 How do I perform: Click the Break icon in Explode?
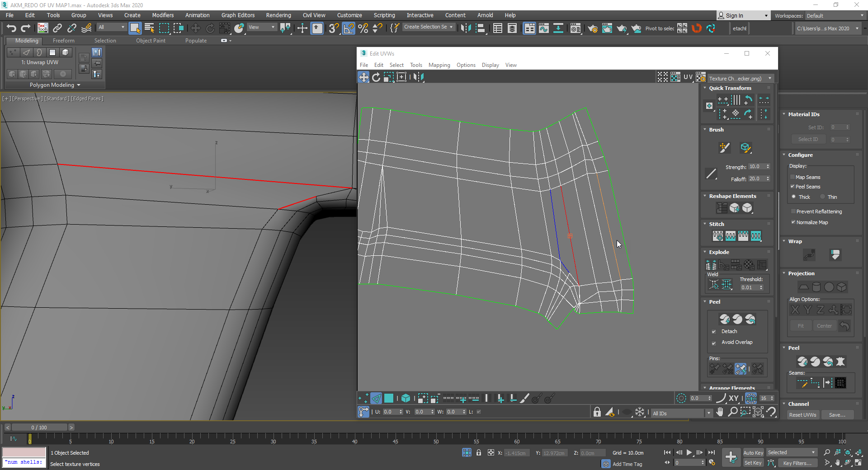click(x=711, y=264)
